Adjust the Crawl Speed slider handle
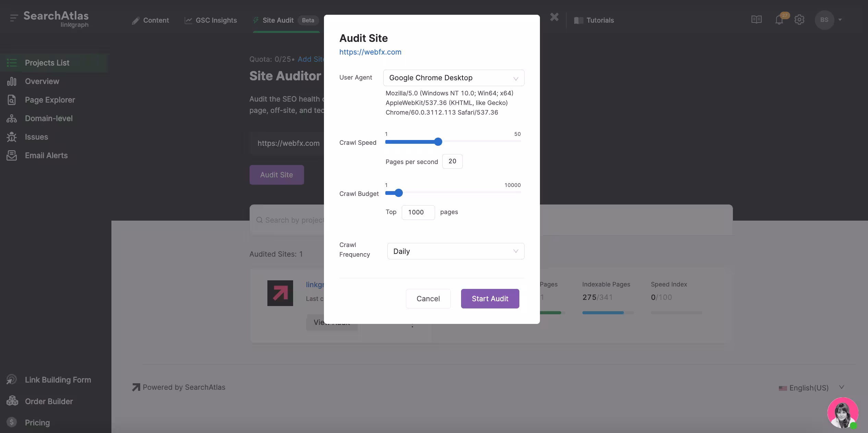The width and height of the screenshot is (868, 433). tap(438, 142)
